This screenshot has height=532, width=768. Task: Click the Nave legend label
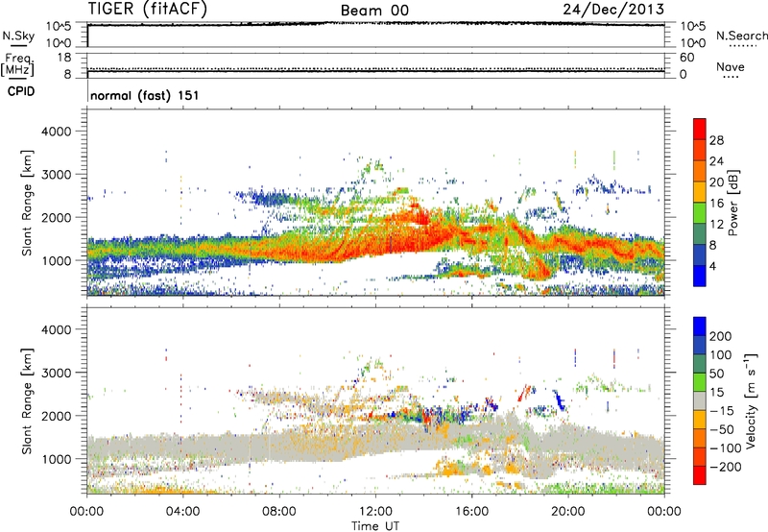click(x=731, y=66)
